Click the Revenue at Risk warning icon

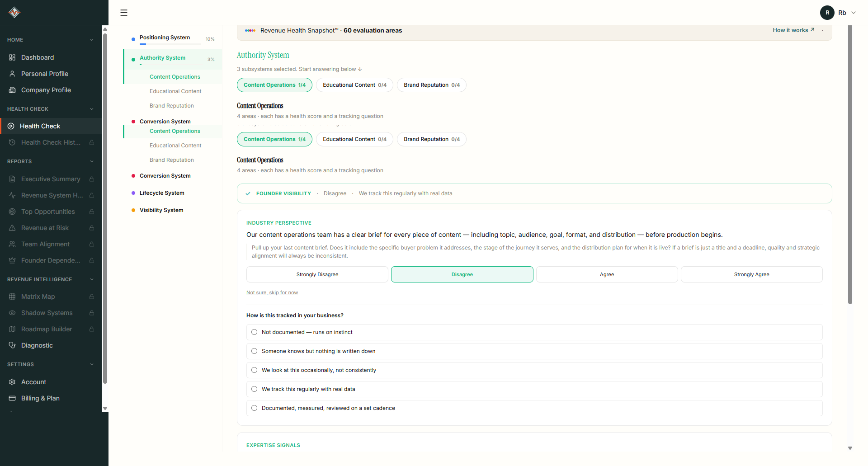[12, 228]
